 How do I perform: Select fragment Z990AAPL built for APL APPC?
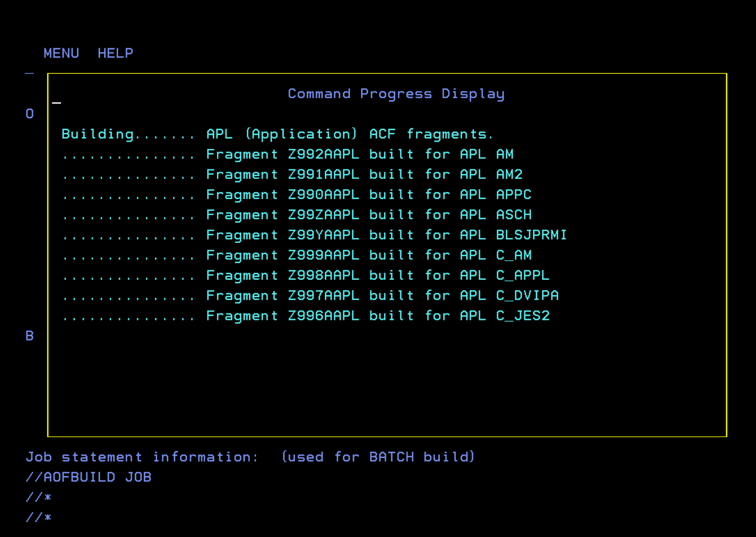click(x=297, y=195)
